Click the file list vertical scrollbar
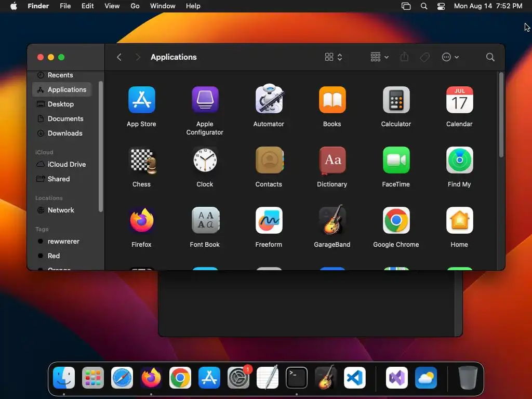Viewport: 532px width, 399px height. click(501, 115)
